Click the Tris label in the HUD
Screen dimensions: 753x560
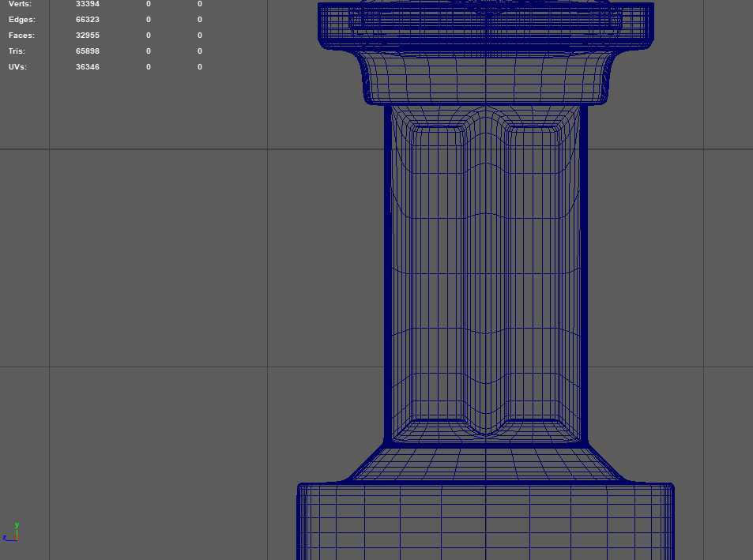[17, 51]
